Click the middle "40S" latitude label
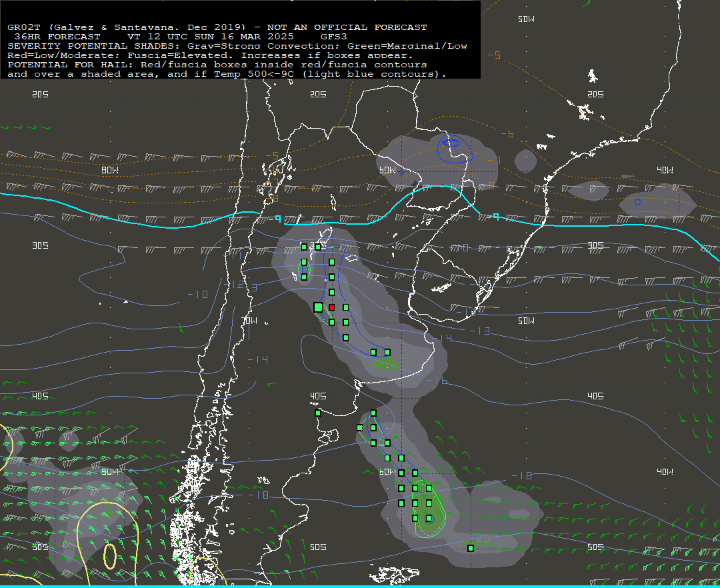 (318, 396)
